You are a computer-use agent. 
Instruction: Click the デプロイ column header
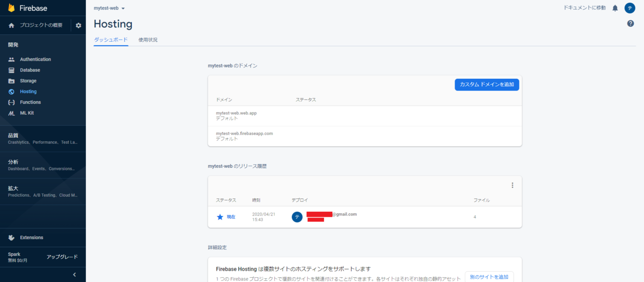[299, 200]
